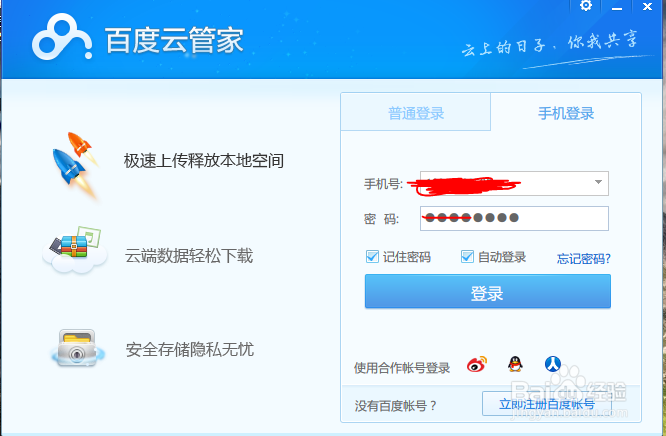This screenshot has height=436, width=666.
Task: Log in with Renren account icon
Action: coord(553,364)
